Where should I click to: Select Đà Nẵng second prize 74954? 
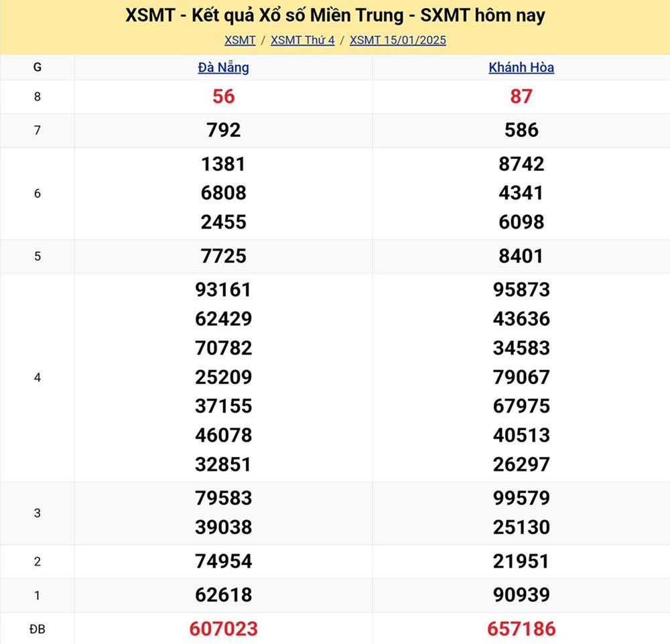tap(223, 561)
